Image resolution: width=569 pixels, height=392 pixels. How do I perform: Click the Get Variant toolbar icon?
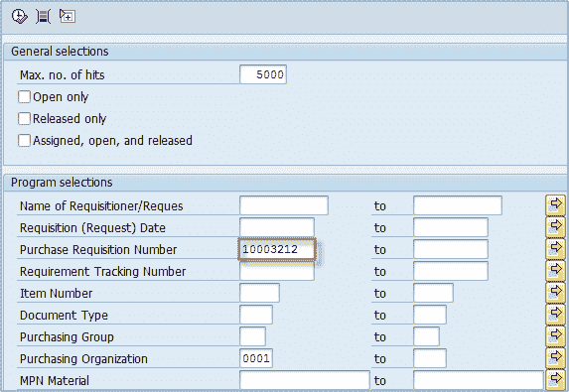pos(68,16)
